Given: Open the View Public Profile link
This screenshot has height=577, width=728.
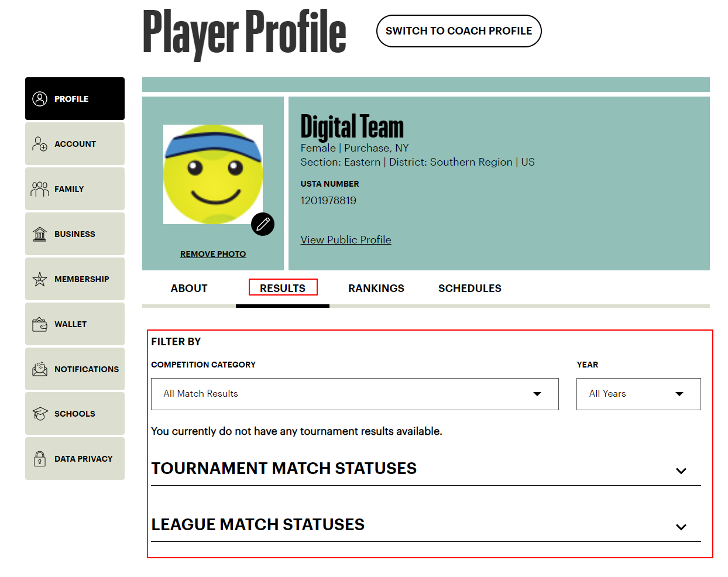Looking at the screenshot, I should [346, 240].
